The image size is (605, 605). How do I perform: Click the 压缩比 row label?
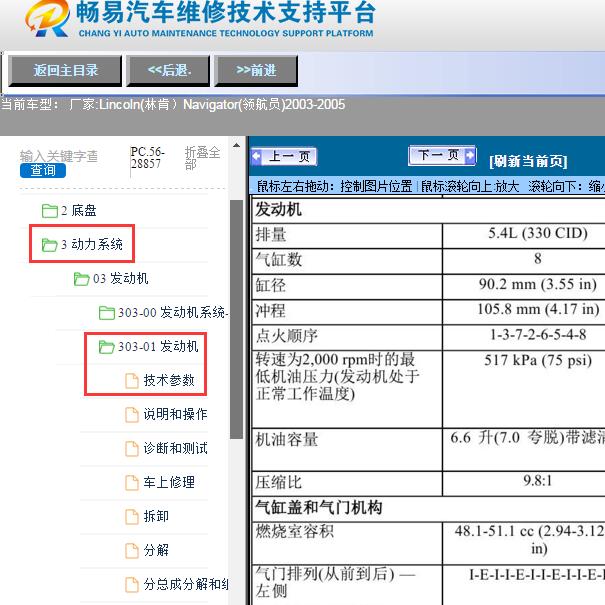click(x=279, y=483)
